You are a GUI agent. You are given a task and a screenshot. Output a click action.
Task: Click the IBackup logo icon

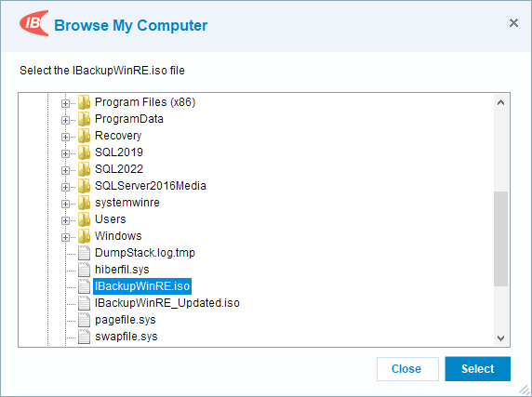point(33,23)
